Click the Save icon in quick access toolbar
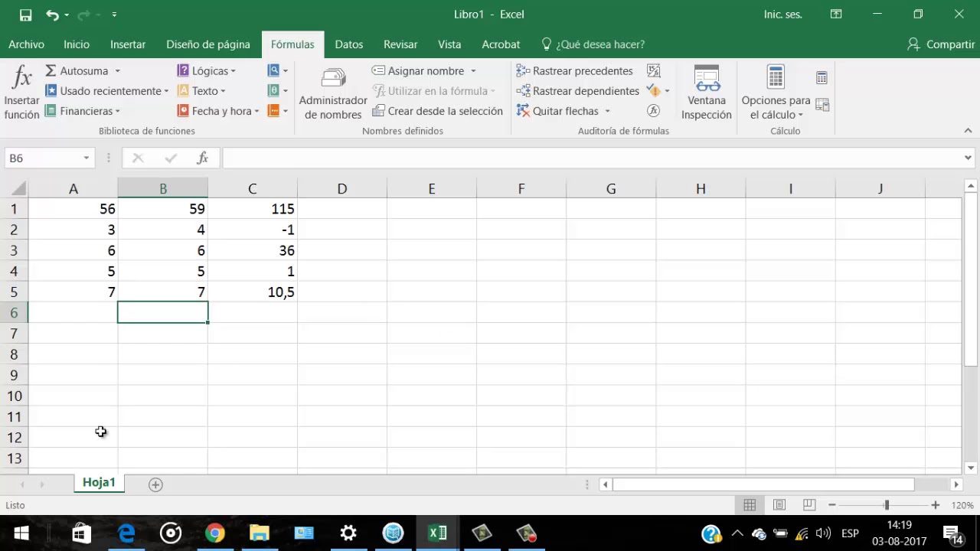Image resolution: width=980 pixels, height=551 pixels. click(25, 15)
